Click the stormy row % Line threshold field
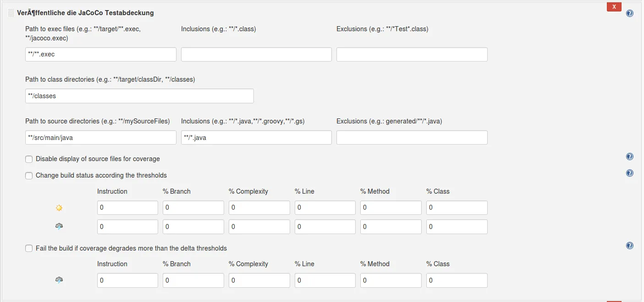The image size is (644, 302). click(325, 227)
